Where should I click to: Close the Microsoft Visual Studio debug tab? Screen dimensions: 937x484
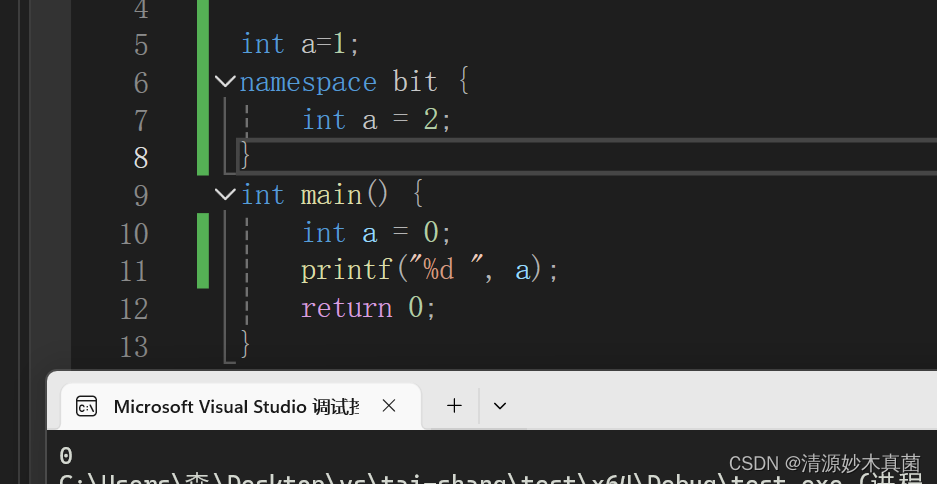tap(388, 406)
